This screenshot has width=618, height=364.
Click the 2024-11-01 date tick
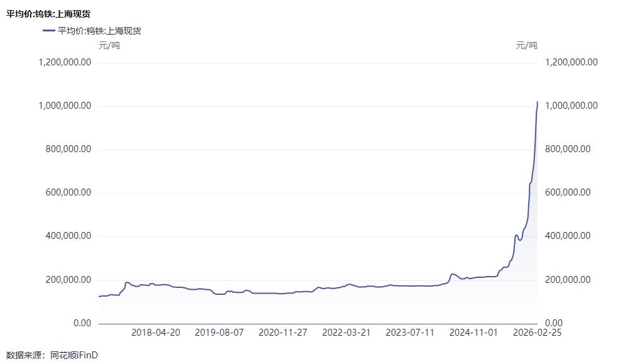[x=473, y=333]
